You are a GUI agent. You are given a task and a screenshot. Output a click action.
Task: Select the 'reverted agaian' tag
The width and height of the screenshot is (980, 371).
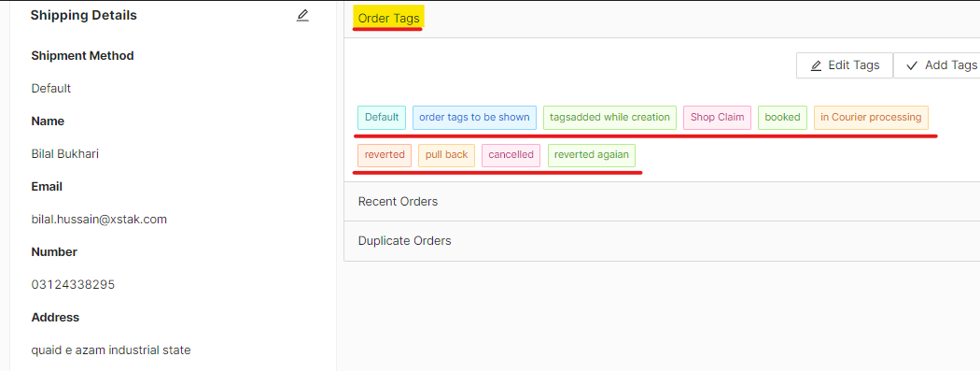pos(592,155)
